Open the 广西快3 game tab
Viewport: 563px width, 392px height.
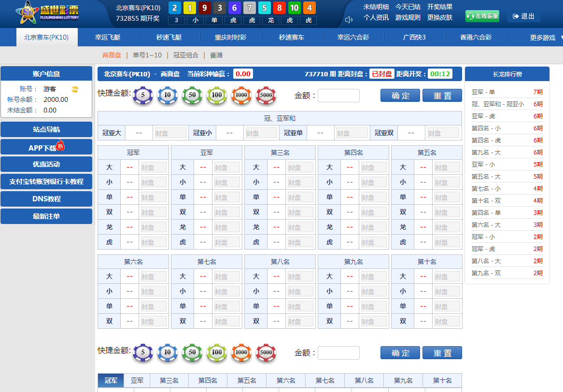(414, 37)
